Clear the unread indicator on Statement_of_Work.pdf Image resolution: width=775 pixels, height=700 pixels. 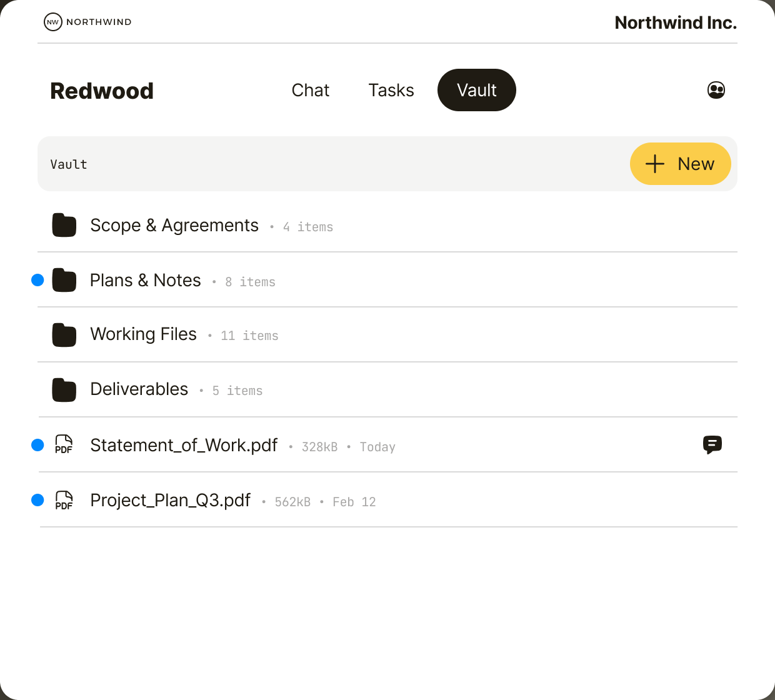37,444
